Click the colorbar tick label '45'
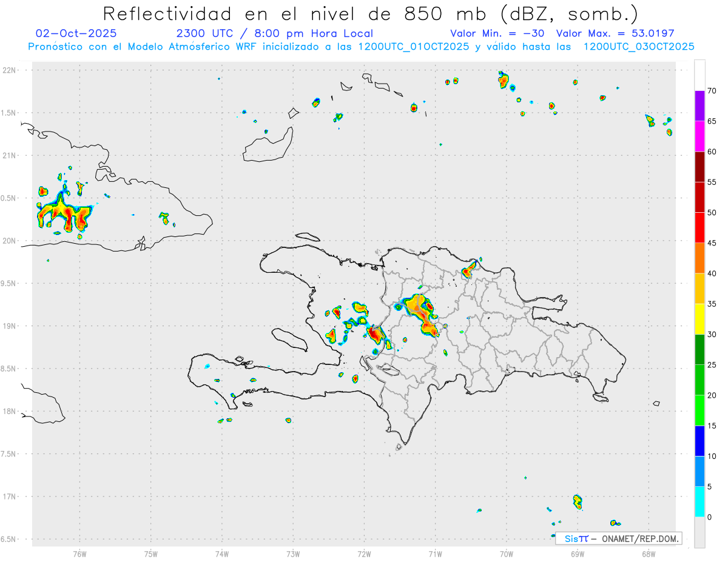 point(712,243)
